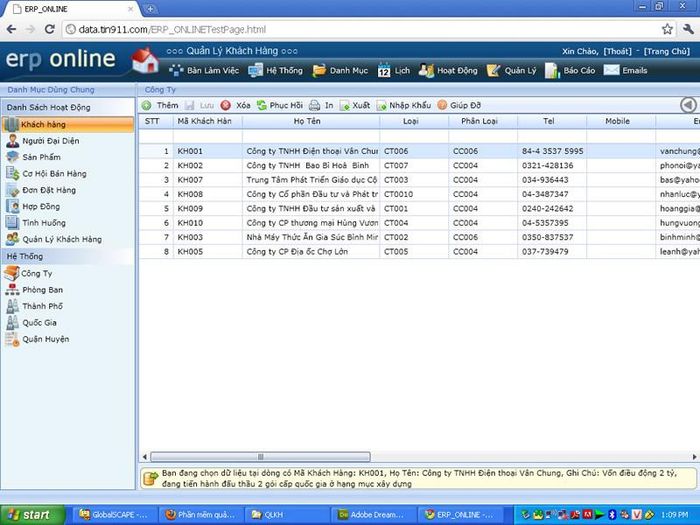Select row KH005 Công ty CP Địa ốc Chợ Lớn
Screen dimensions: 700x525
pyautogui.click(x=419, y=252)
